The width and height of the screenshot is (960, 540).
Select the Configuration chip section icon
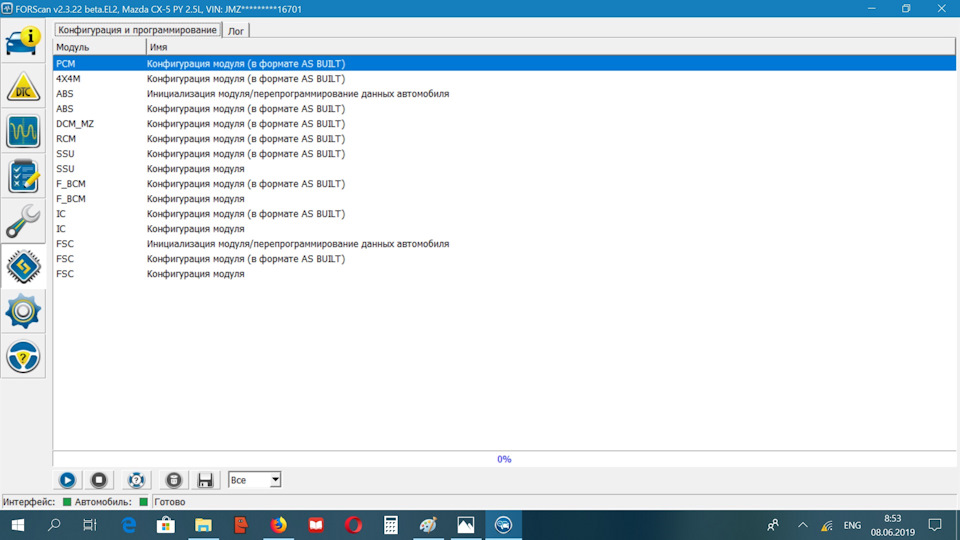pyautogui.click(x=23, y=266)
